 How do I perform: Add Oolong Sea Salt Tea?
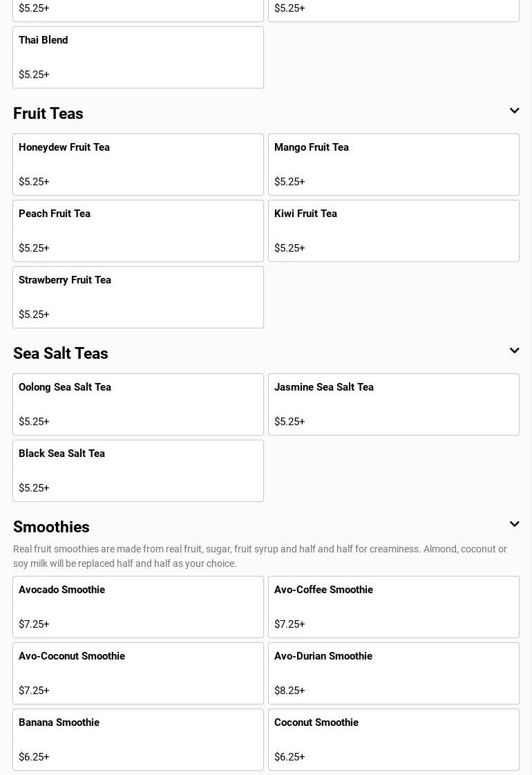click(138, 404)
